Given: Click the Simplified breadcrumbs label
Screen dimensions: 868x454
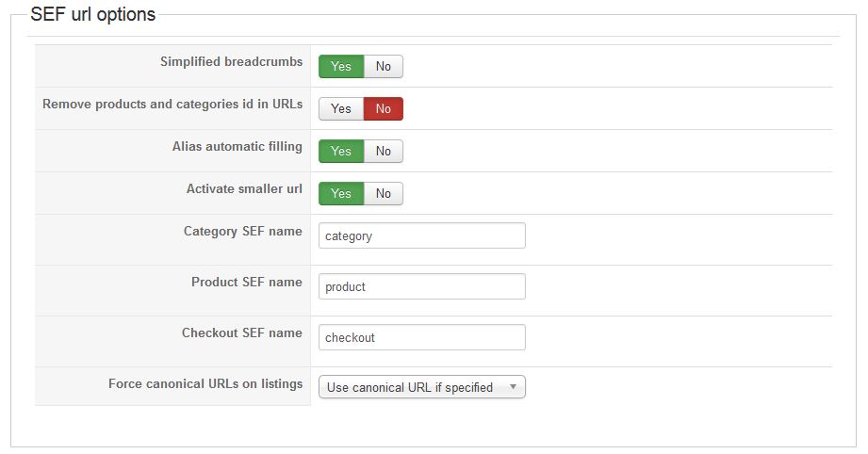Looking at the screenshot, I should pyautogui.click(x=231, y=62).
